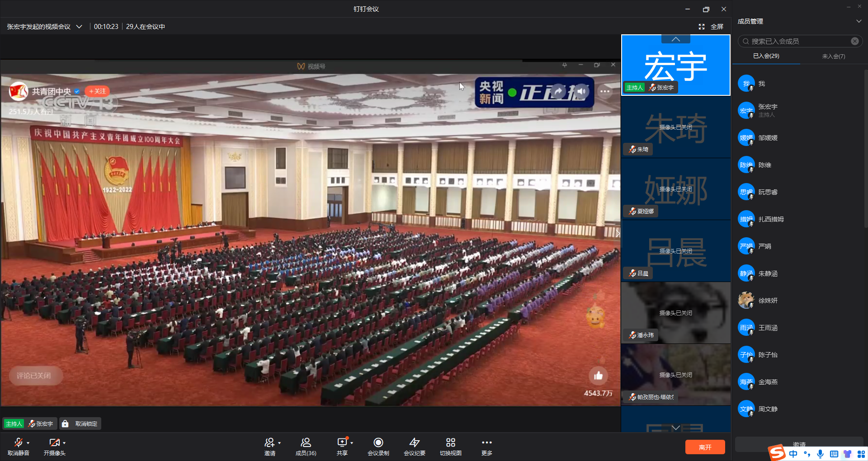
Task: Start meeting recording
Action: click(378, 442)
